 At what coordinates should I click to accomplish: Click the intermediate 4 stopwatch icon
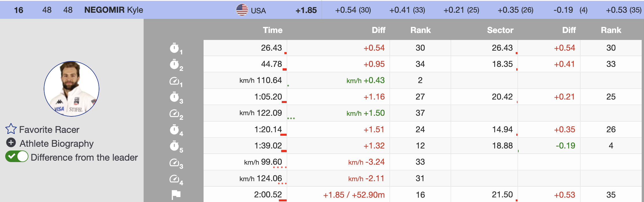[175, 130]
